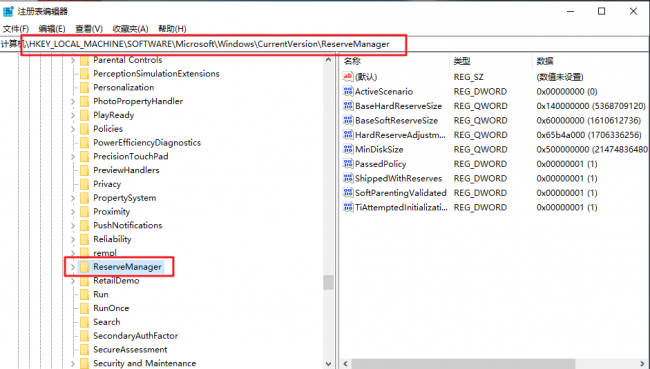Click the data value 0x140000000 (5368709120)

pos(591,106)
